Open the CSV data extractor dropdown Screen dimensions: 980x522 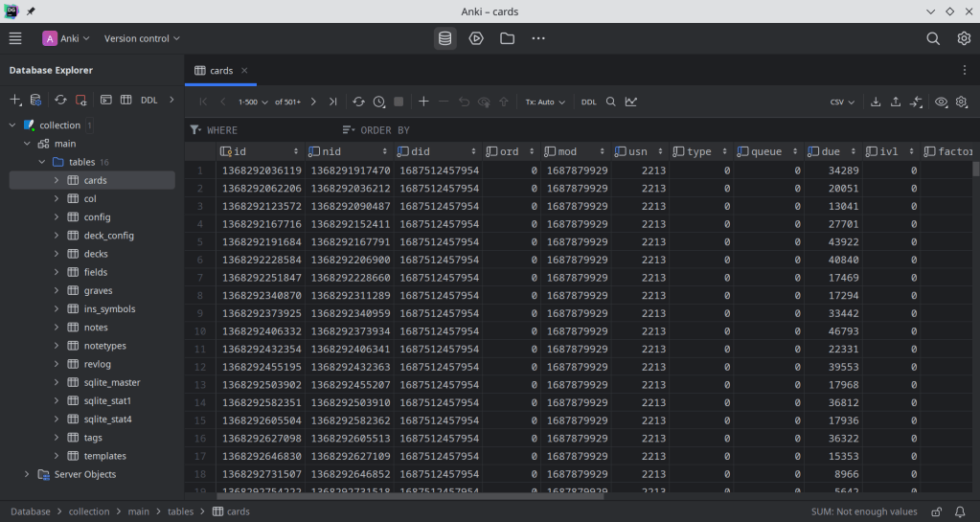(x=842, y=102)
